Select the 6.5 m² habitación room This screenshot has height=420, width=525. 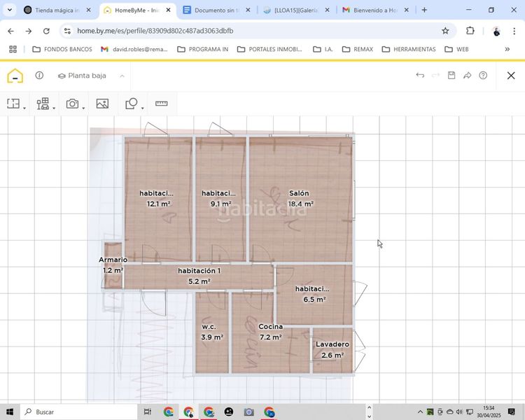314,294
